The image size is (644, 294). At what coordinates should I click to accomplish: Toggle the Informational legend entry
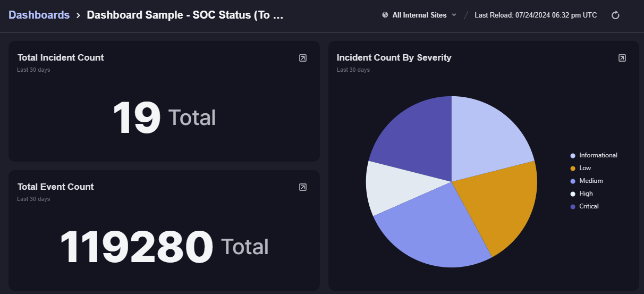click(x=598, y=155)
